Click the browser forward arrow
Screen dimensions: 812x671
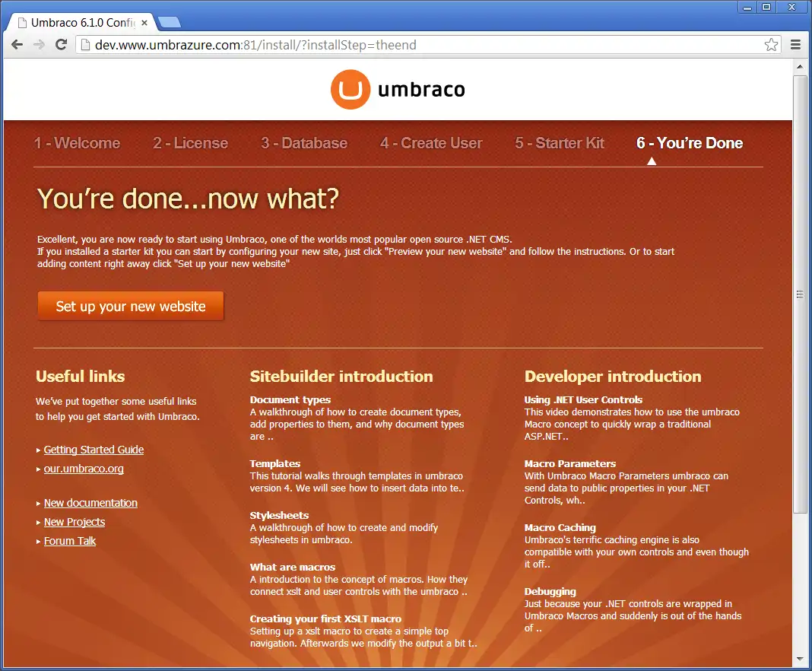coord(39,45)
